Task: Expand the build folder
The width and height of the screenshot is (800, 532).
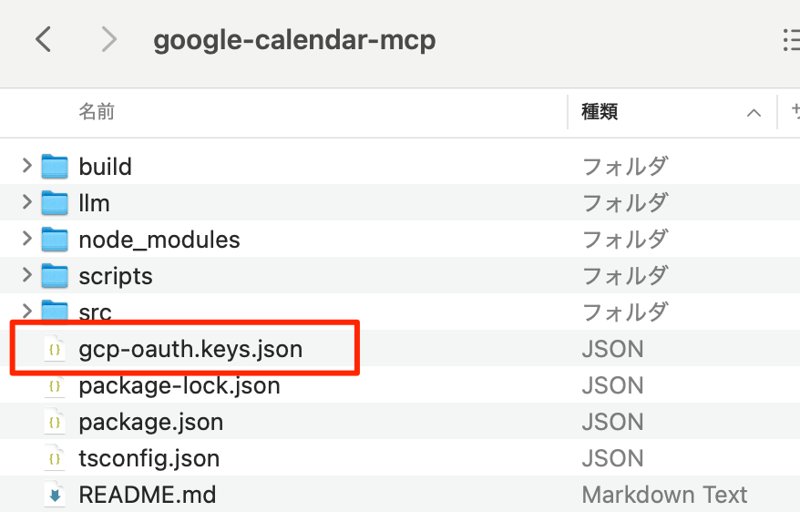Action: (27, 166)
